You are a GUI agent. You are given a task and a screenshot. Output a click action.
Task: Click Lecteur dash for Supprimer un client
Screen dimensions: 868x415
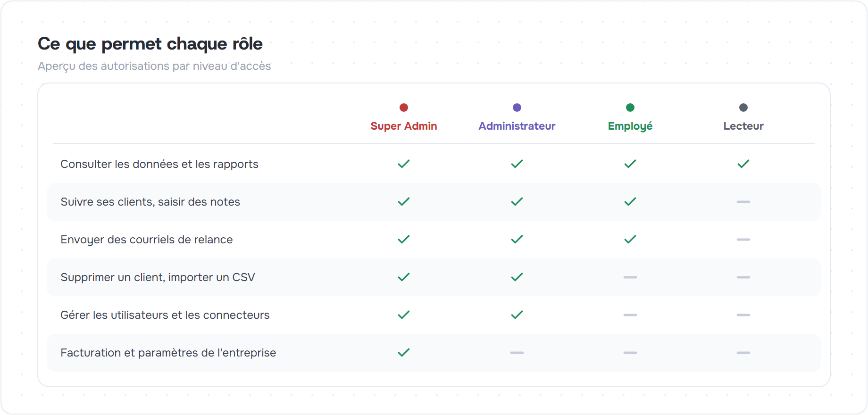pos(743,277)
